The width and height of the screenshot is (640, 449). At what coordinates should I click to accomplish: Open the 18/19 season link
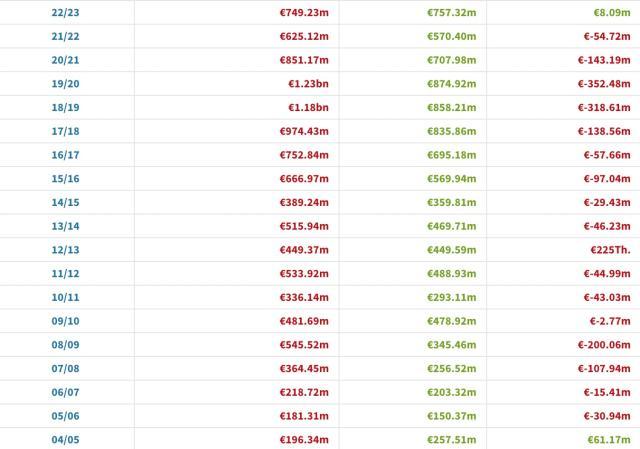(x=65, y=108)
